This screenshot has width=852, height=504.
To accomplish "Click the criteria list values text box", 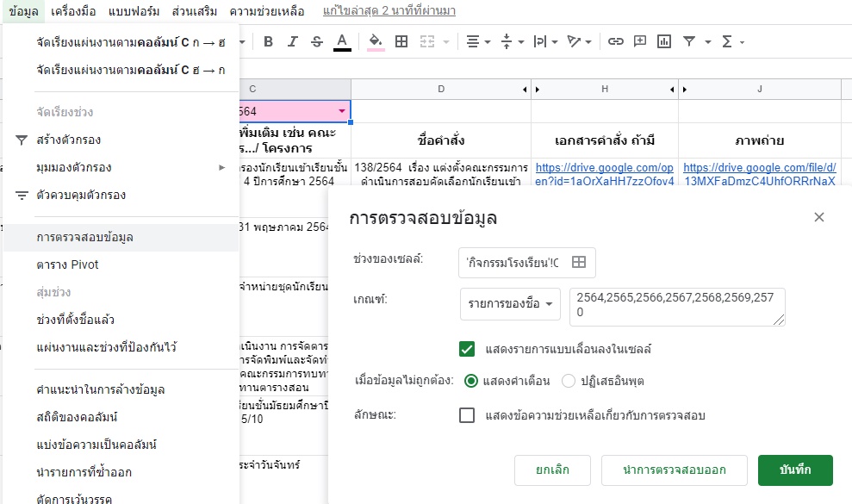I will (676, 307).
